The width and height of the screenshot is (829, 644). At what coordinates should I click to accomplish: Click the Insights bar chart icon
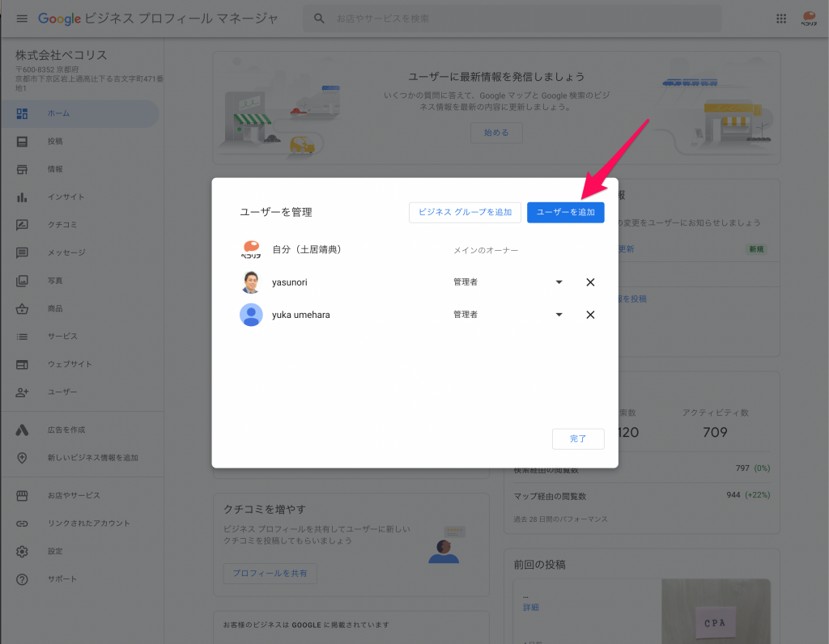(x=22, y=197)
